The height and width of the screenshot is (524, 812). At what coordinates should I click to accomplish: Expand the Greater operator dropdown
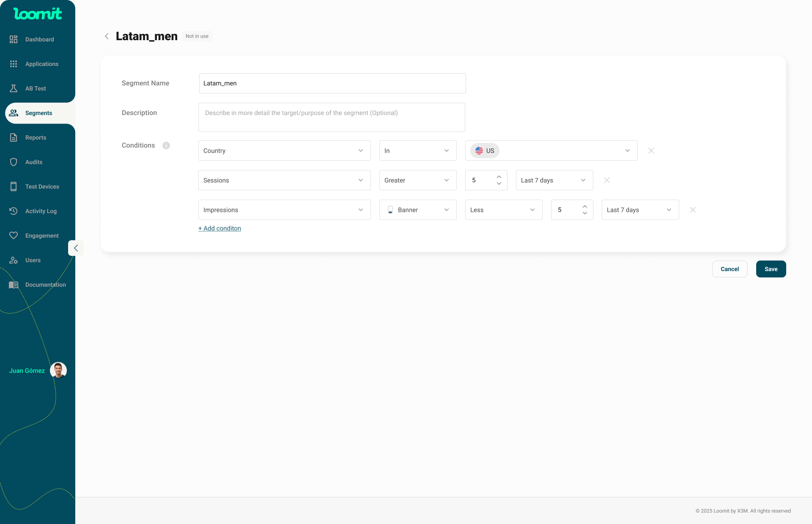[417, 180]
